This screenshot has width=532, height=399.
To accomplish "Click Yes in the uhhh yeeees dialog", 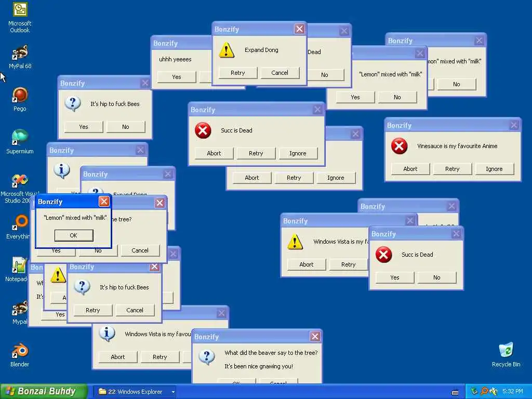I will pyautogui.click(x=177, y=77).
